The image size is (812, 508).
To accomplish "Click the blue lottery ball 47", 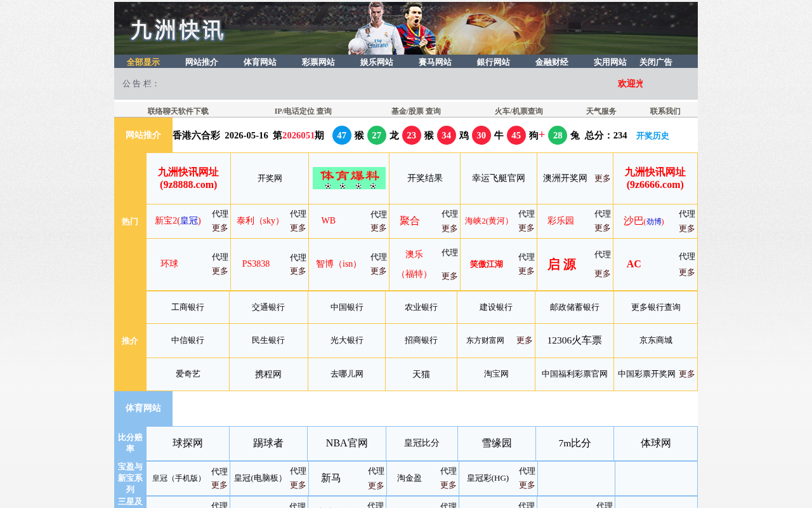I will point(342,135).
